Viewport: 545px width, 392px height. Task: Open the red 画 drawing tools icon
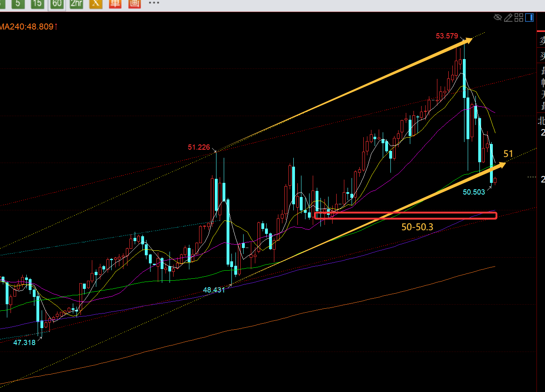134,4
